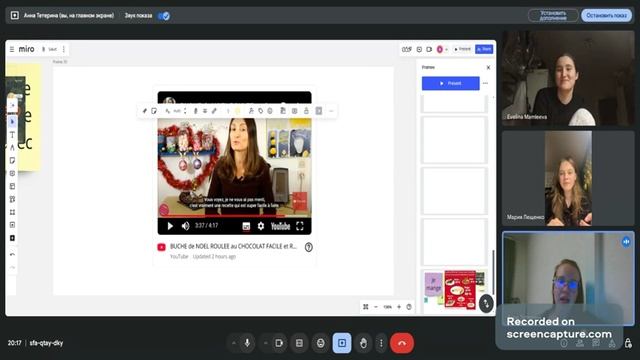Click the video time 3:37 / 4:17
The width and height of the screenshot is (640, 360).
pyautogui.click(x=206, y=225)
